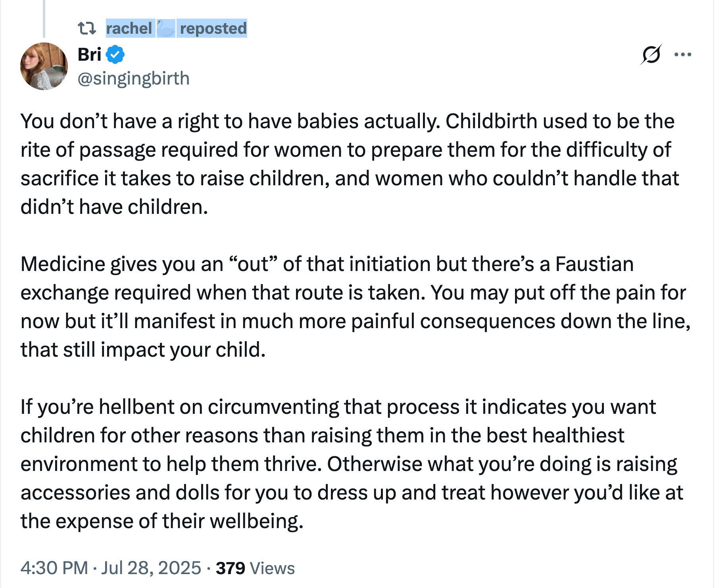This screenshot has height=588, width=715.
Task: Open Bri's profile picture avatar
Action: 44,66
